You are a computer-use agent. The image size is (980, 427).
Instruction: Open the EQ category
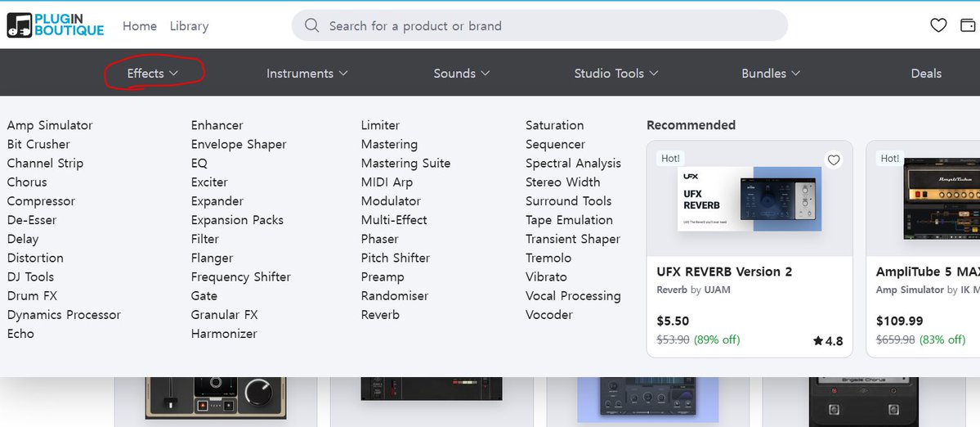pyautogui.click(x=199, y=163)
